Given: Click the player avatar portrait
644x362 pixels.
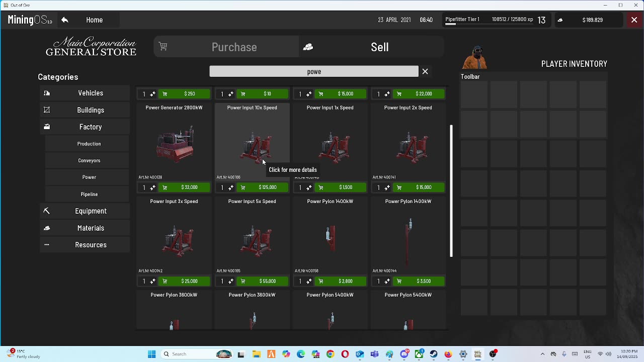Looking at the screenshot, I should pos(475,57).
